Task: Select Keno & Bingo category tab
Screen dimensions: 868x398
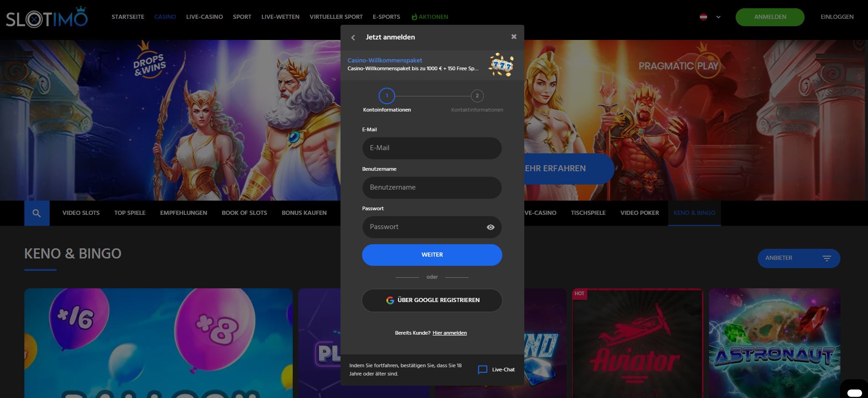Action: pos(694,213)
